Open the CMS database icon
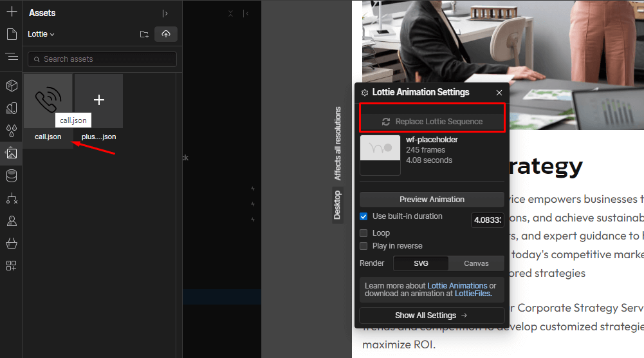Screen dimensions: 644x358 [x=12, y=176]
